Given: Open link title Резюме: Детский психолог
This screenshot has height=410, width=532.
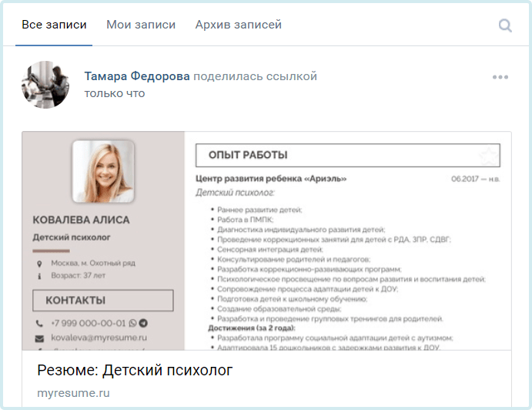Looking at the screenshot, I should (x=135, y=370).
